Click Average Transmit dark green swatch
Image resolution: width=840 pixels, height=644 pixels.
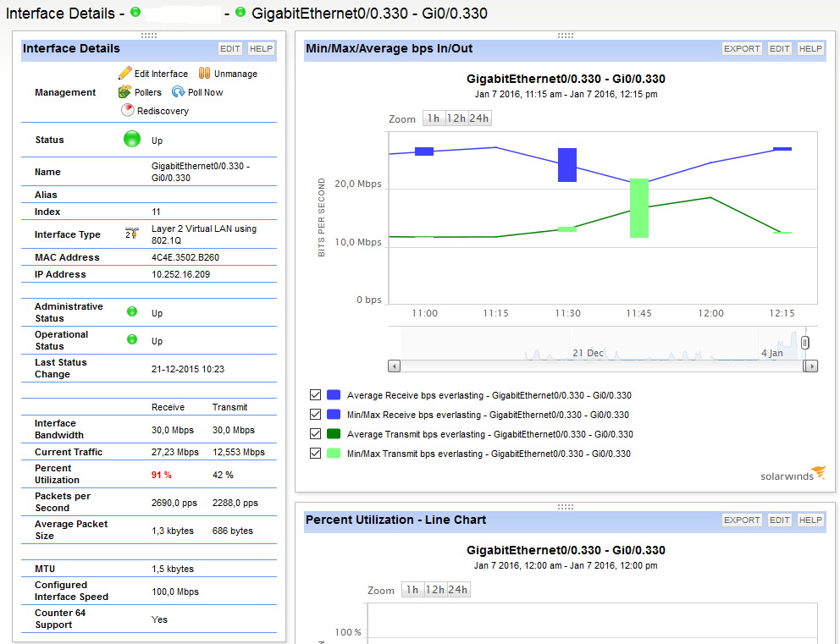(334, 433)
